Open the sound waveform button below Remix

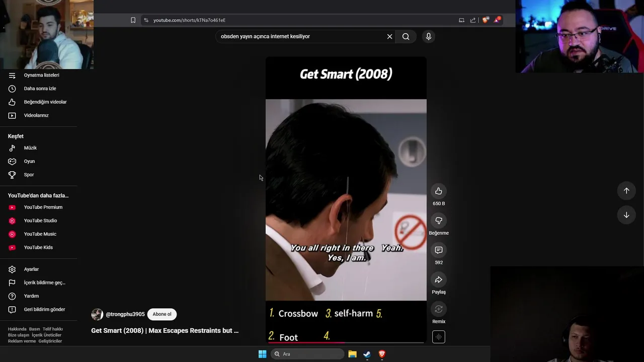coord(439,337)
